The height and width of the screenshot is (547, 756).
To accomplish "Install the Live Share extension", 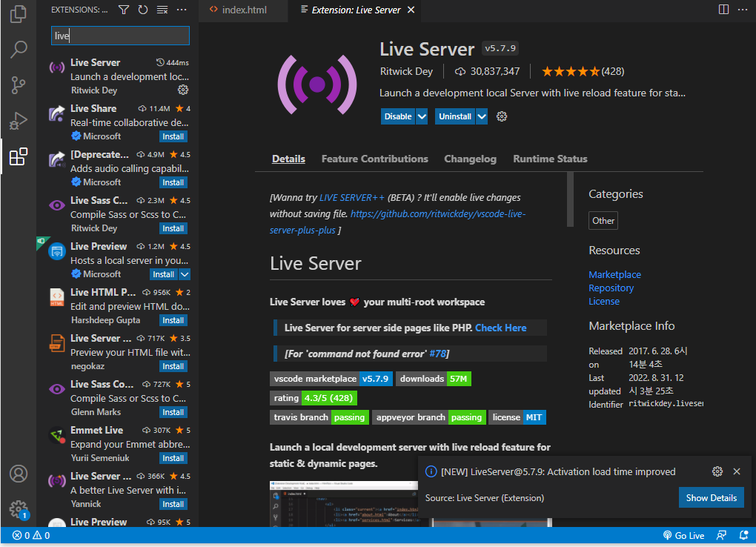I will click(173, 136).
